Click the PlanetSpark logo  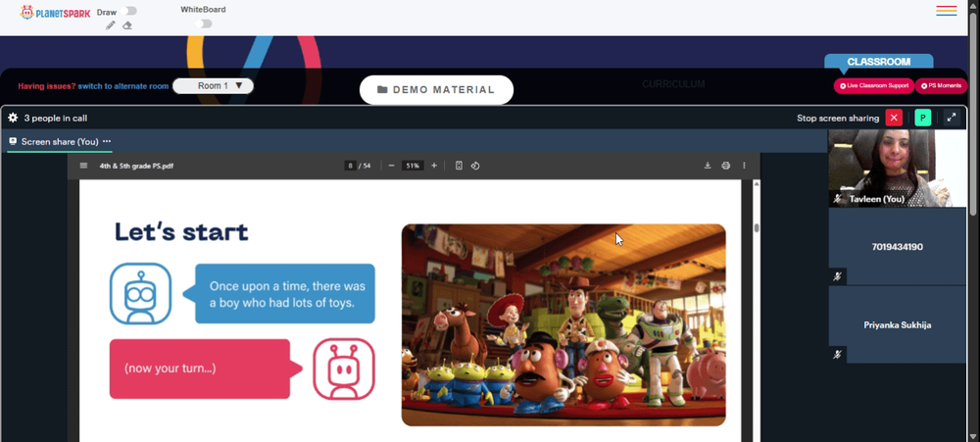pyautogui.click(x=55, y=13)
